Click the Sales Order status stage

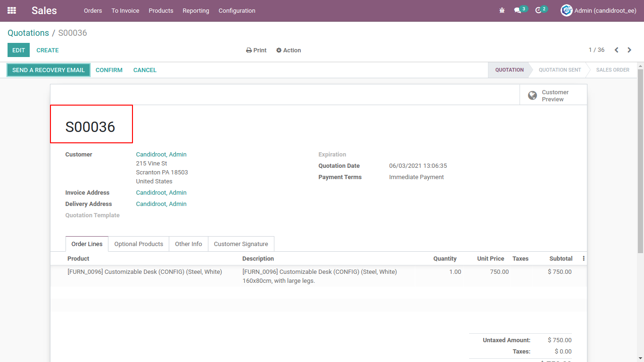point(612,70)
